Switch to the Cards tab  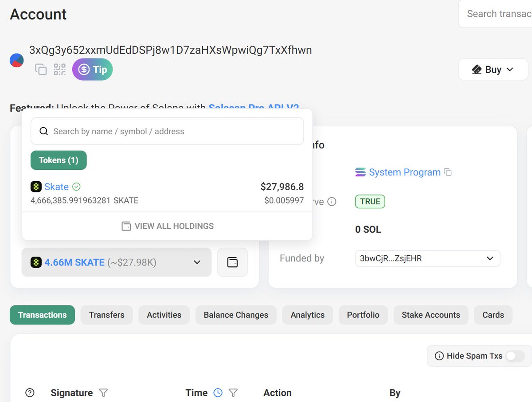[493, 315]
